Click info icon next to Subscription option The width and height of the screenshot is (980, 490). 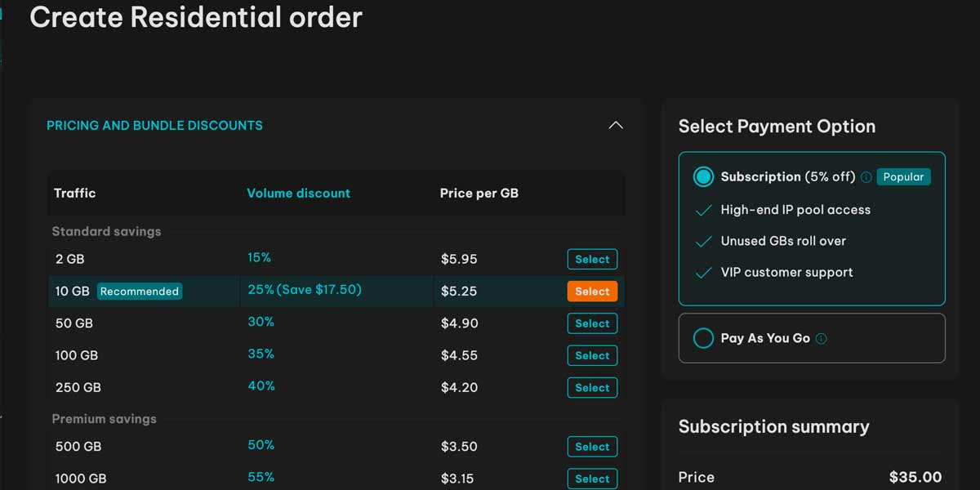[x=866, y=177]
